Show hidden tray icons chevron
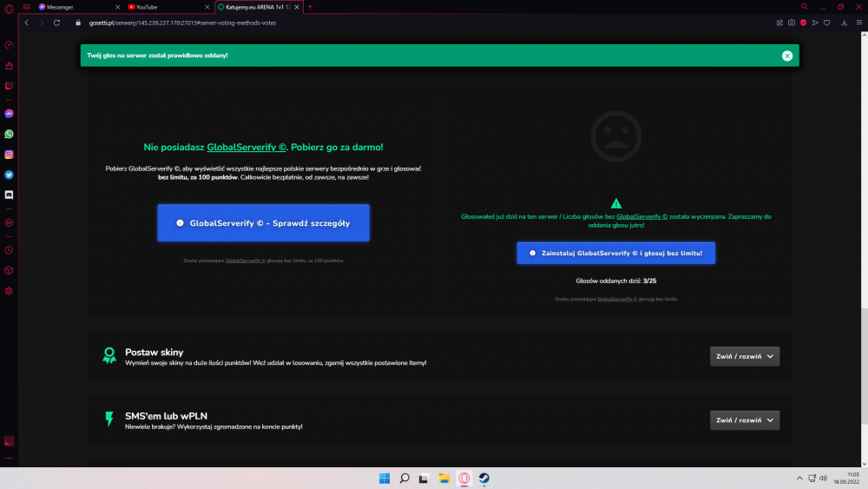 tap(799, 479)
